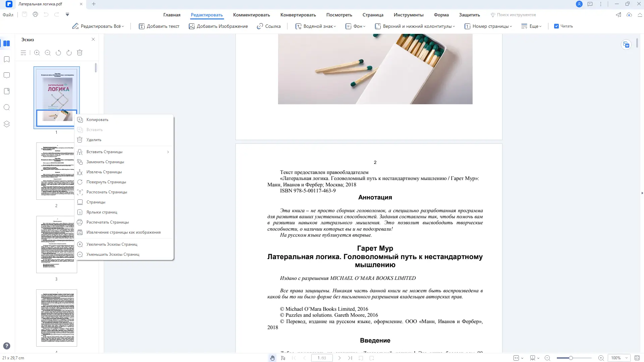
Task: Adjust the zoom slider in status bar
Action: (x=571, y=358)
